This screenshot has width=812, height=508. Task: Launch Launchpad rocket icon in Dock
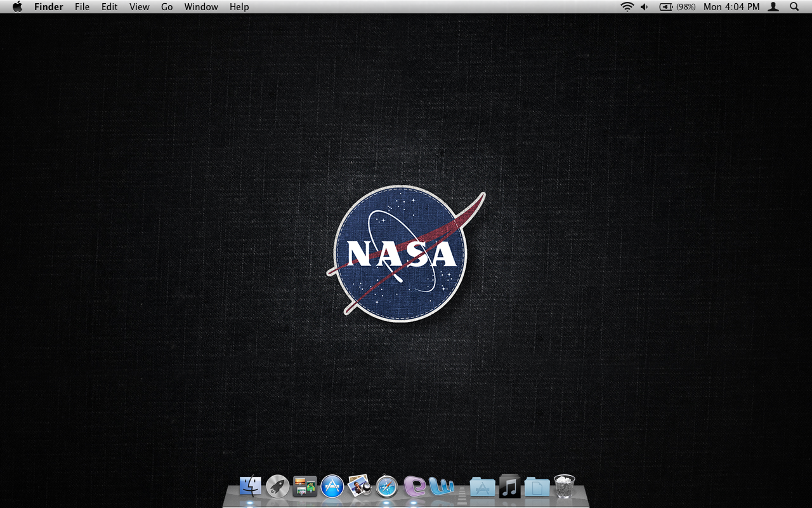pyautogui.click(x=278, y=486)
